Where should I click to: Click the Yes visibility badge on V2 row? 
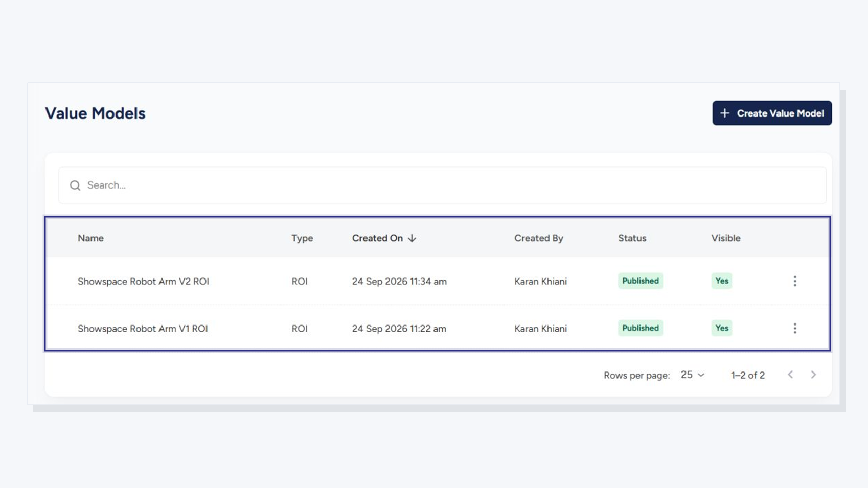click(721, 281)
